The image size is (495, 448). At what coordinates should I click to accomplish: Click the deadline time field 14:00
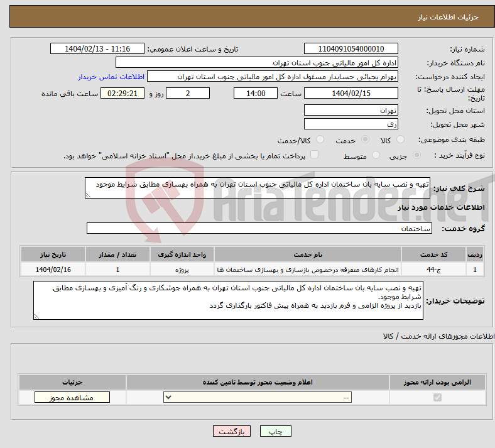(256, 93)
